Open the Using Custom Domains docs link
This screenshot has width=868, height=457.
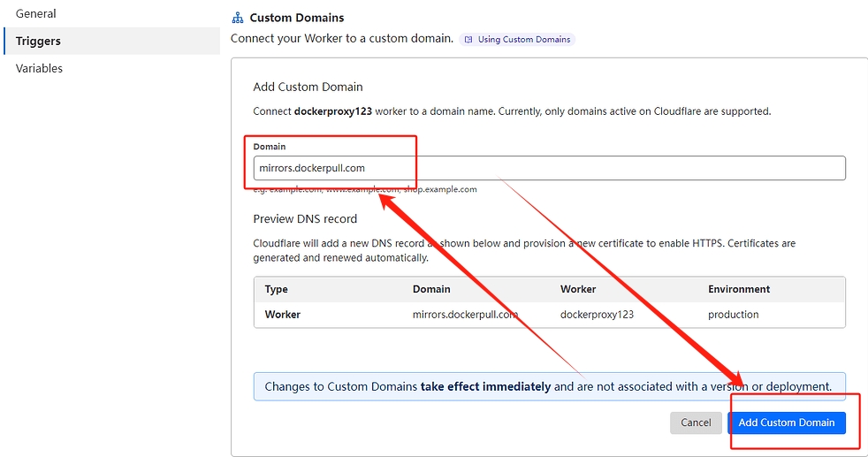pyautogui.click(x=523, y=40)
